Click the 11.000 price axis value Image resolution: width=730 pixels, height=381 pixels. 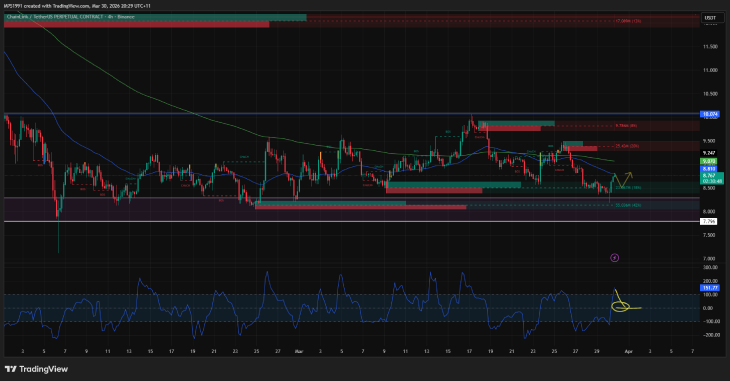coord(710,70)
